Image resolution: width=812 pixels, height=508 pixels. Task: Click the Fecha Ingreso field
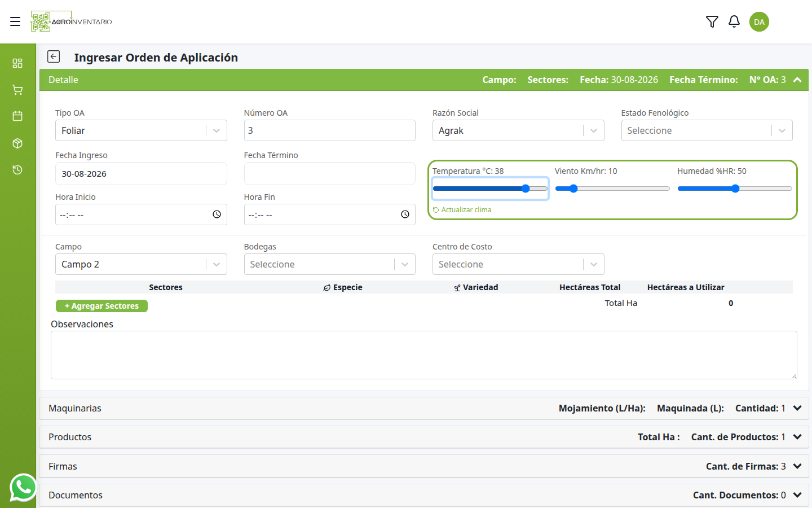141,174
